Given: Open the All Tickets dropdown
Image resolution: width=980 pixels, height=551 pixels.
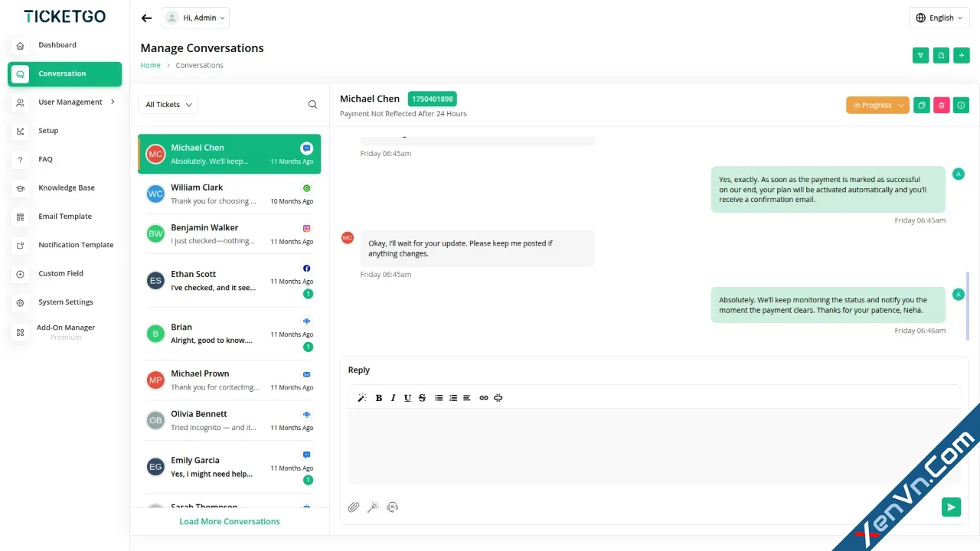Looking at the screenshot, I should click(x=168, y=105).
